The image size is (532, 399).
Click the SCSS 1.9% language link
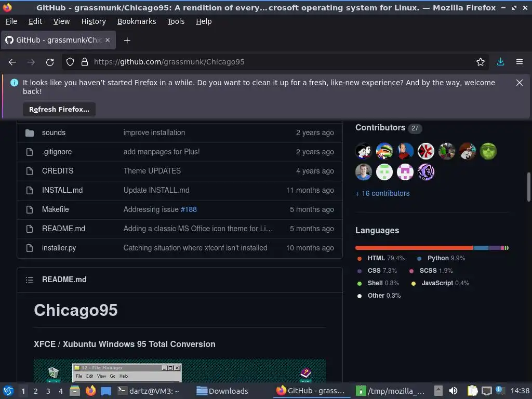pyautogui.click(x=431, y=271)
